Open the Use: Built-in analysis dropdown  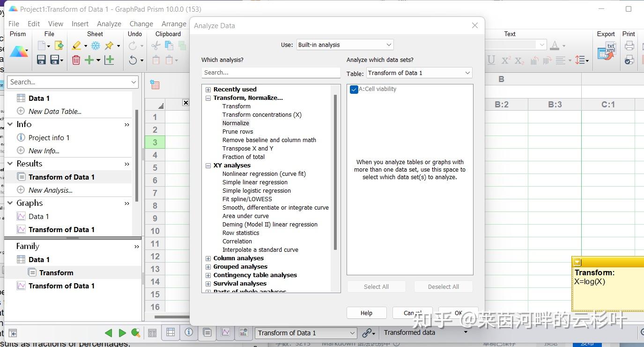click(345, 45)
